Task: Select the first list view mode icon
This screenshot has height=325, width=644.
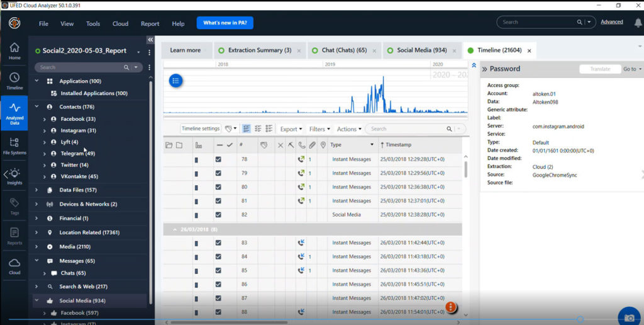Action: [x=247, y=128]
